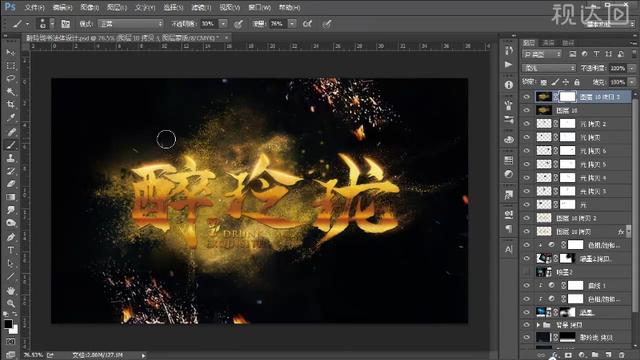This screenshot has width=640, height=360.
Task: Open brush preset picker dropdown
Action: 52,24
